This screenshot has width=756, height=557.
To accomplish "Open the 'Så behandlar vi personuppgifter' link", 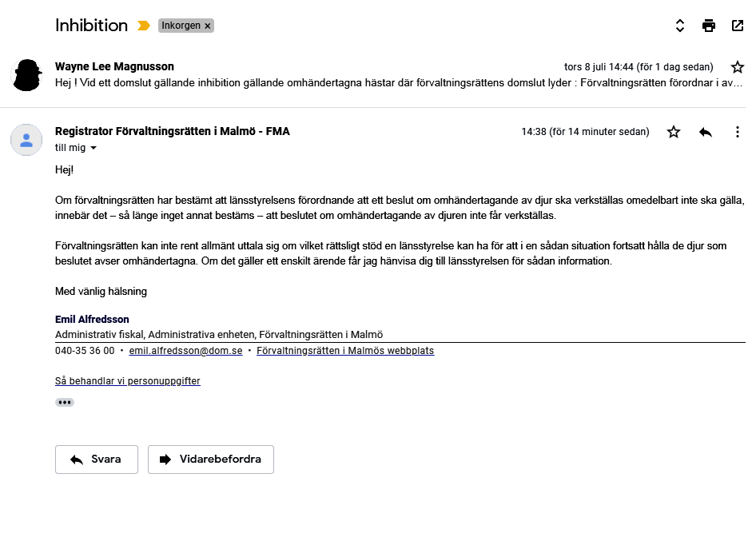I will 128,381.
